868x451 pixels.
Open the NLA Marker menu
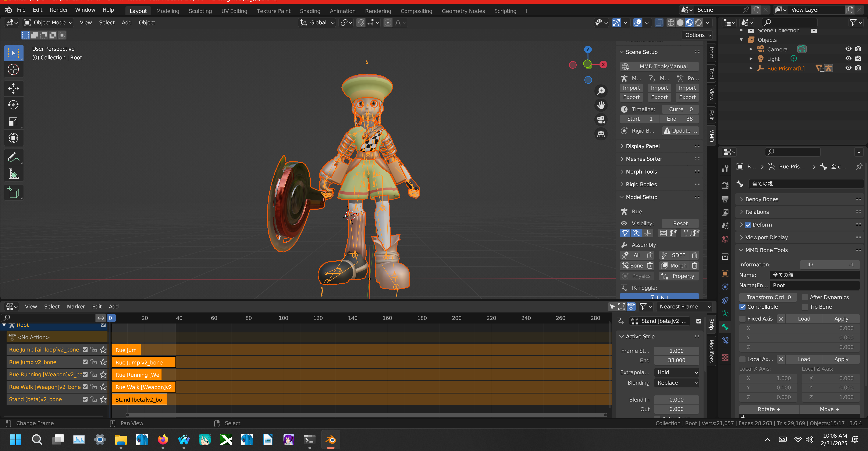tap(76, 307)
